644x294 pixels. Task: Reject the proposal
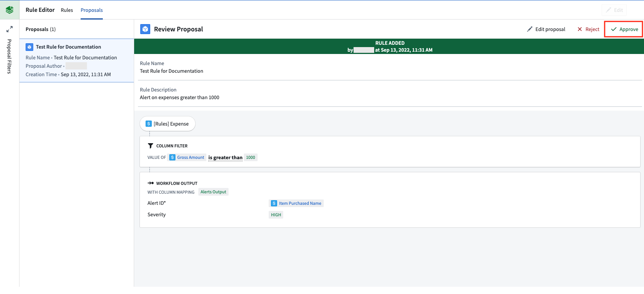coord(588,29)
